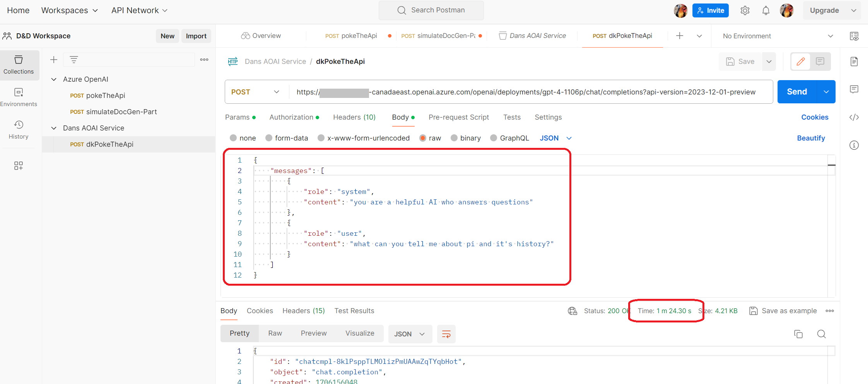Click the Invite button
Viewport: 868px width, 384px height.
click(711, 10)
